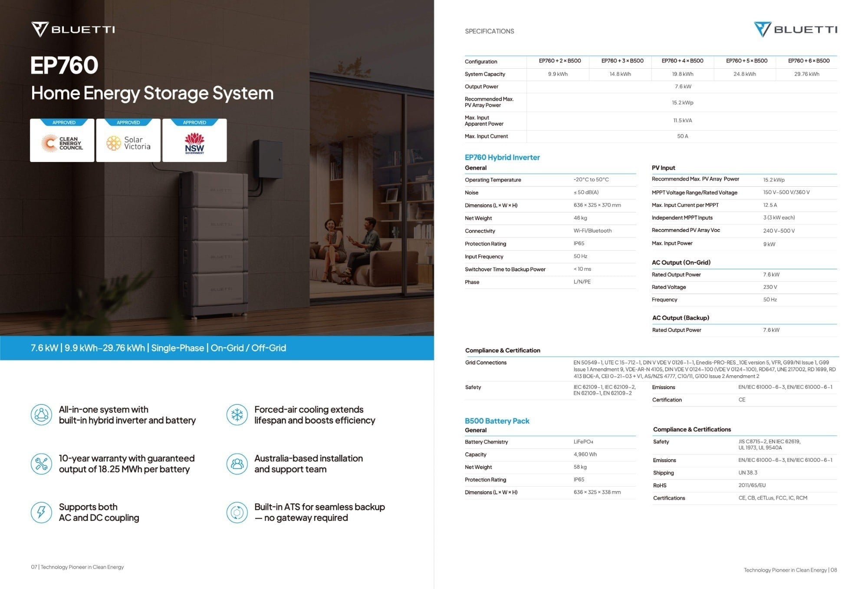This screenshot has height=589, width=868.
Task: Click the blue BLUETTI logo top right
Action: (x=796, y=30)
